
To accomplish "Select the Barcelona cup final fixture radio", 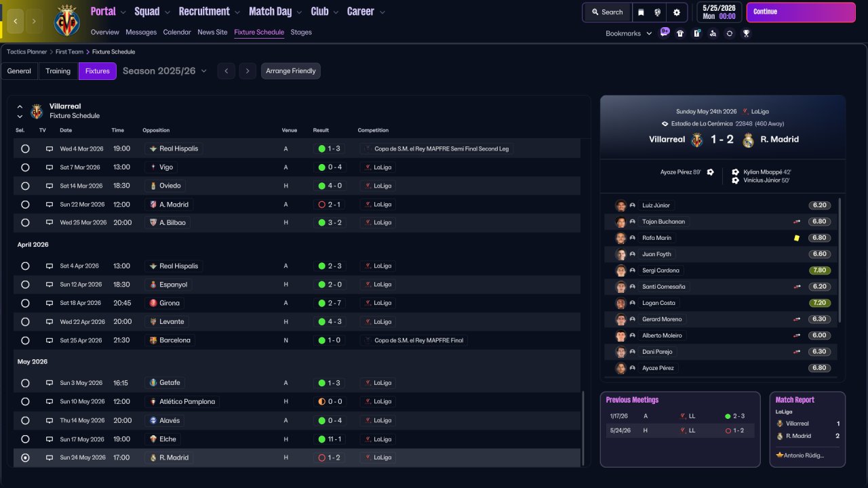I will click(x=25, y=340).
